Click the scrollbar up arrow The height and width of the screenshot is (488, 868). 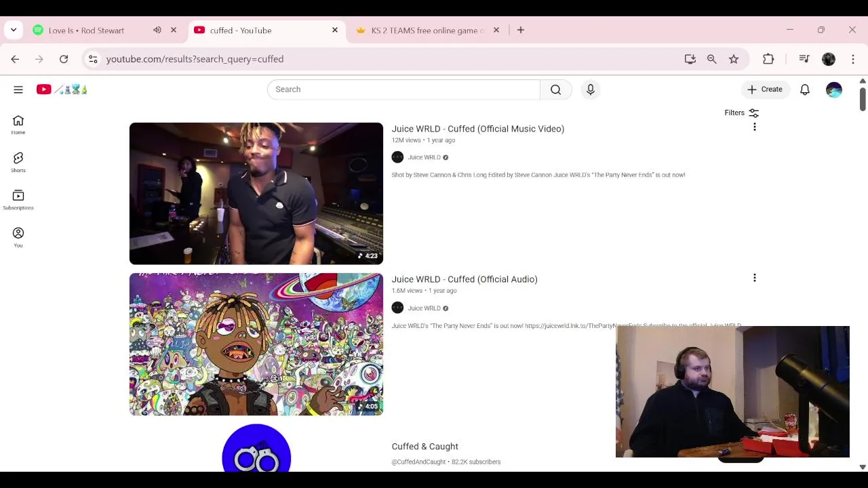863,81
